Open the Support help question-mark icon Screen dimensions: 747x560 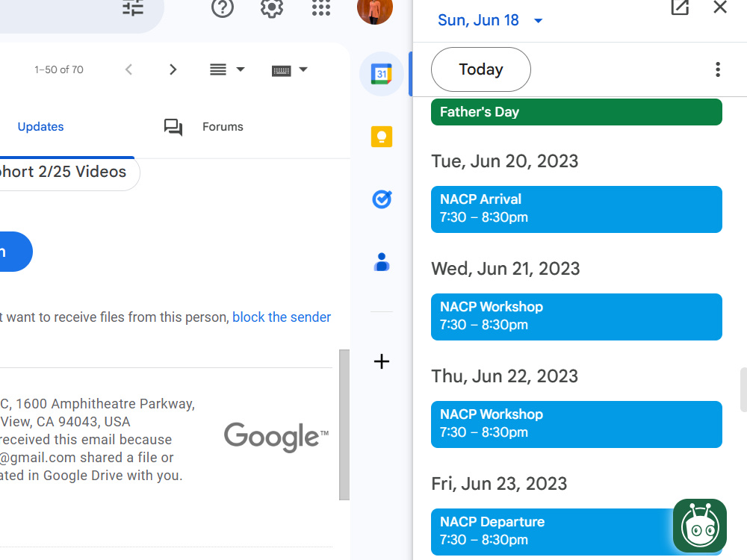tap(223, 7)
